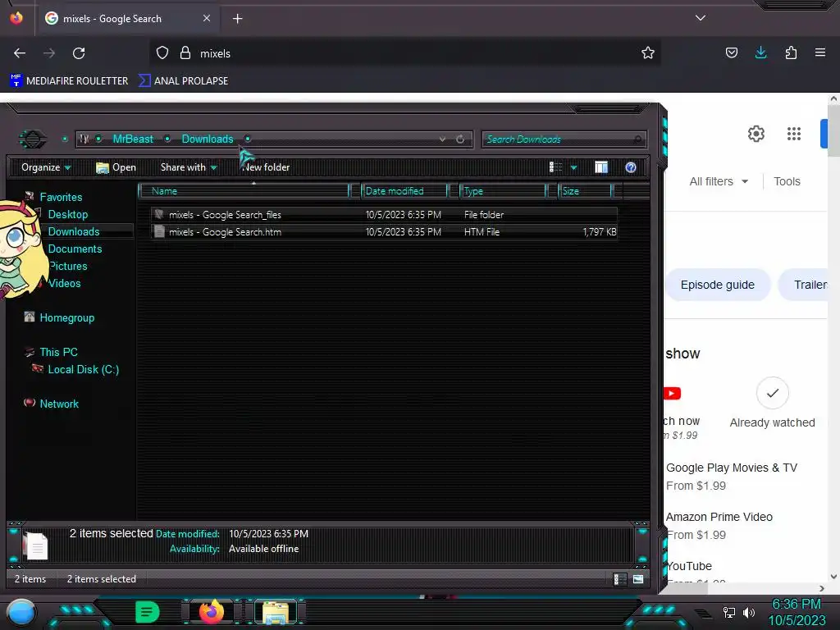Switch to large icons view in status bar
Viewport: 840px width, 630px height.
tap(638, 579)
